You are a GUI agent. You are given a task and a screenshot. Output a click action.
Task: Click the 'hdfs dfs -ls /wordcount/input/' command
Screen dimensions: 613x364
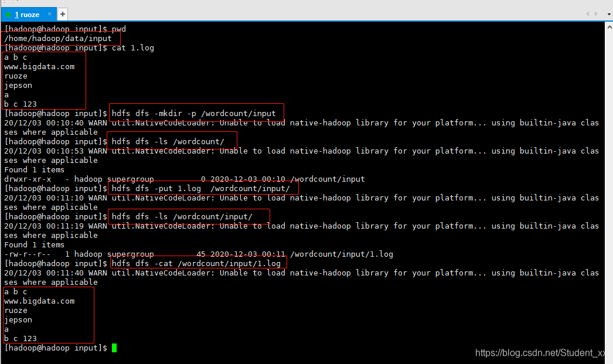[x=182, y=217]
